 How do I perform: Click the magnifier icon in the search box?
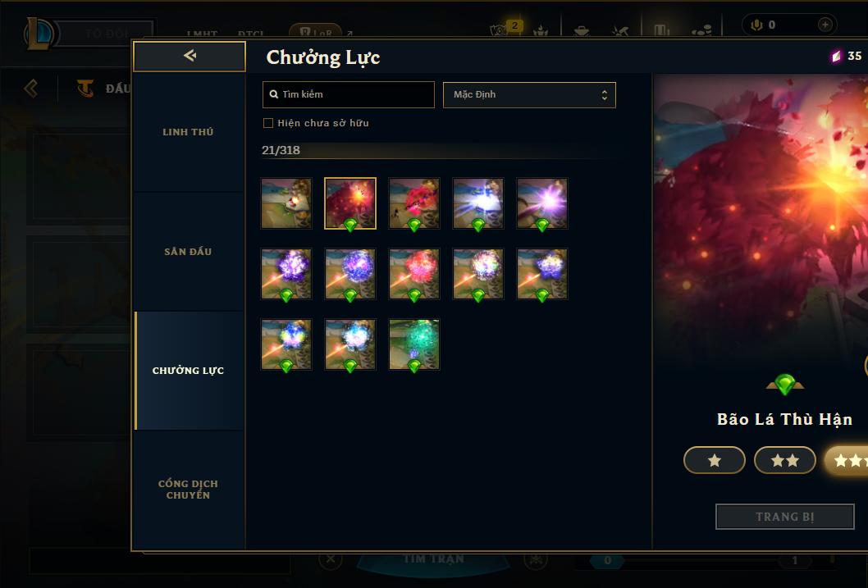273,94
